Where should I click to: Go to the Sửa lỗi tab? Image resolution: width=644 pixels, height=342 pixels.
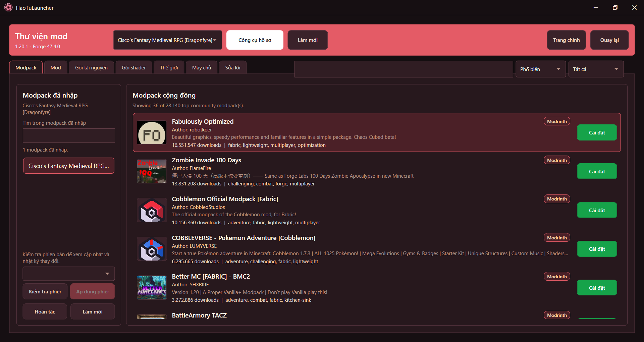[x=233, y=67]
